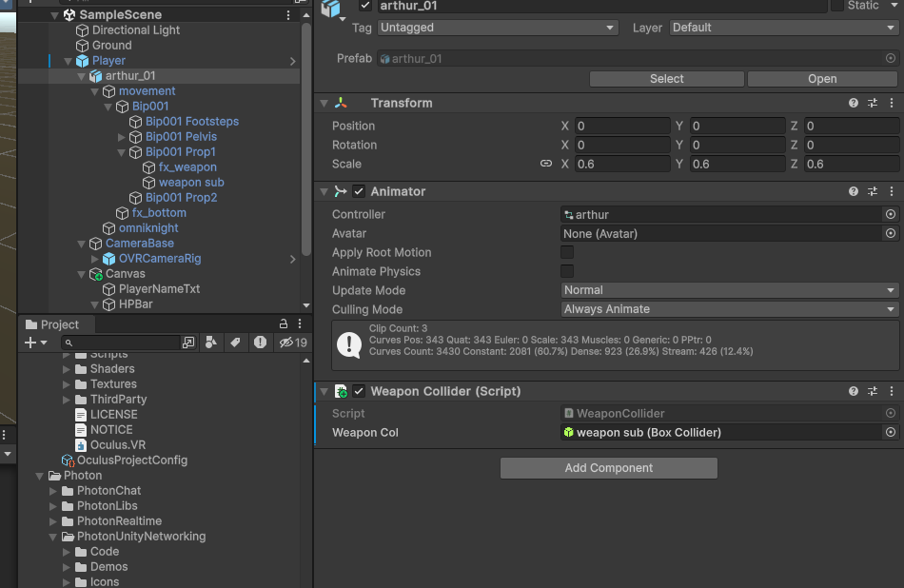Image resolution: width=904 pixels, height=588 pixels.
Task: Toggle constrained proportions link for Scale
Action: coord(545,164)
